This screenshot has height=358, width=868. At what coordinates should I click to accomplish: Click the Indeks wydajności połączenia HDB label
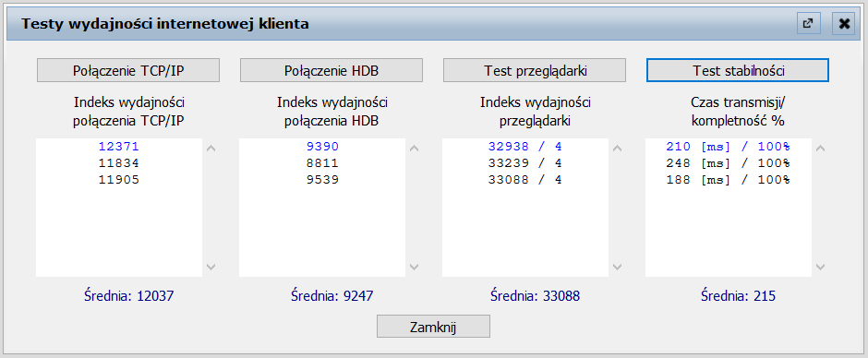pyautogui.click(x=332, y=112)
